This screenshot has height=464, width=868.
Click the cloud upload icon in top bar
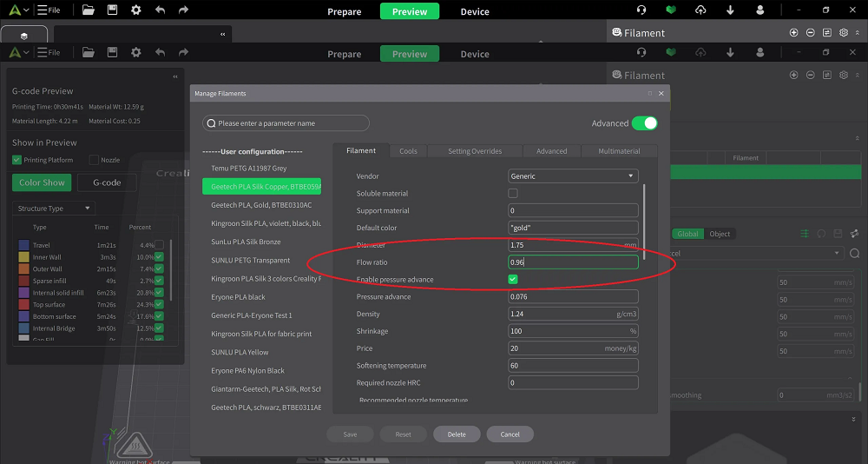coord(700,10)
